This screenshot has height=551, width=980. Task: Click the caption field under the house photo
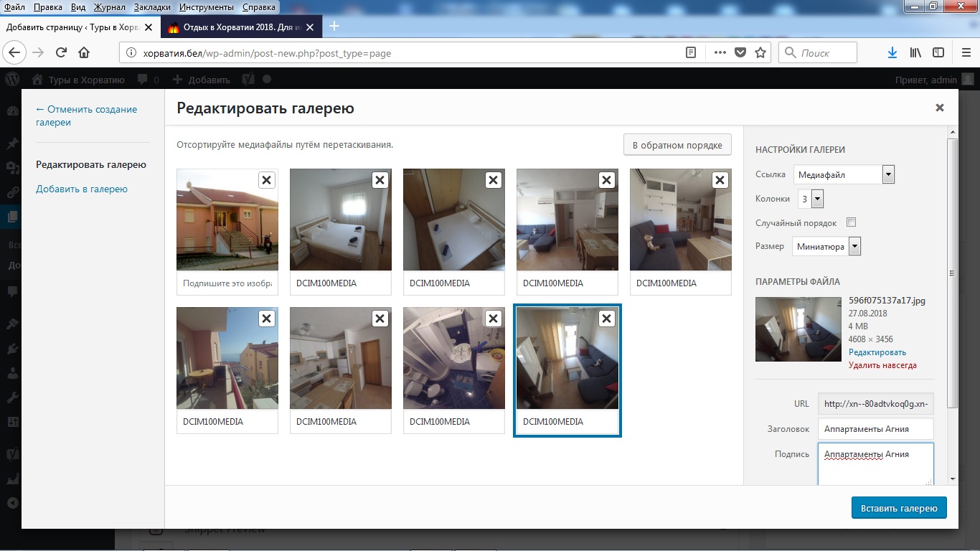click(x=227, y=283)
